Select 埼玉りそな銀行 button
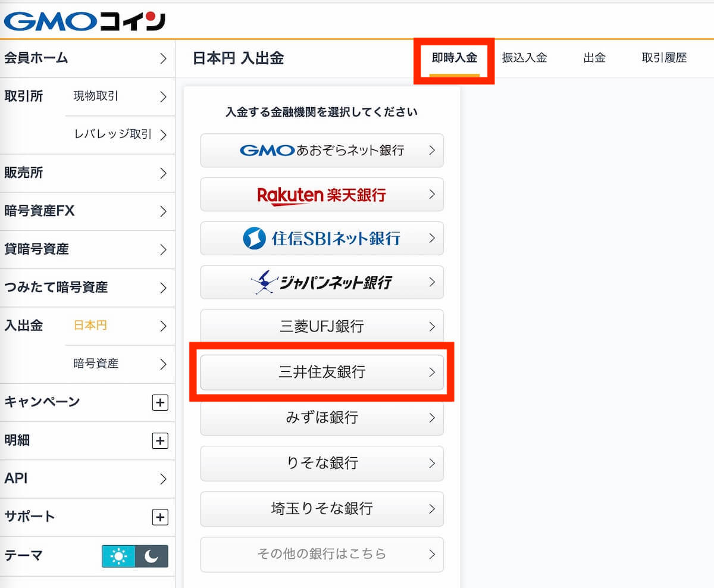The width and height of the screenshot is (714, 588). coord(322,509)
